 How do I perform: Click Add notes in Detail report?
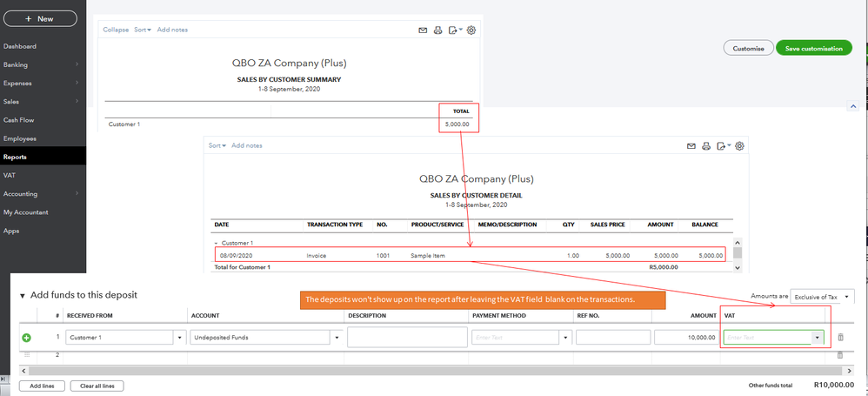coord(247,145)
